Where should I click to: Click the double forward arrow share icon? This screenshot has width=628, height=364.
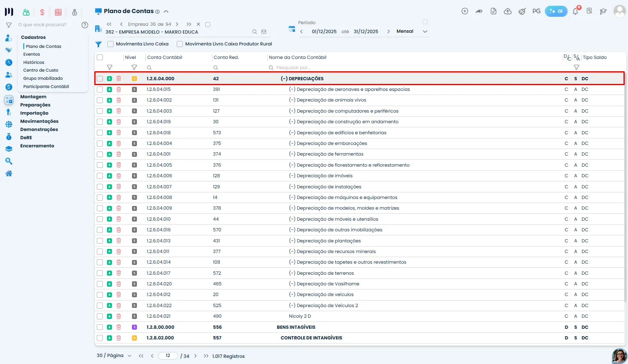point(479,11)
